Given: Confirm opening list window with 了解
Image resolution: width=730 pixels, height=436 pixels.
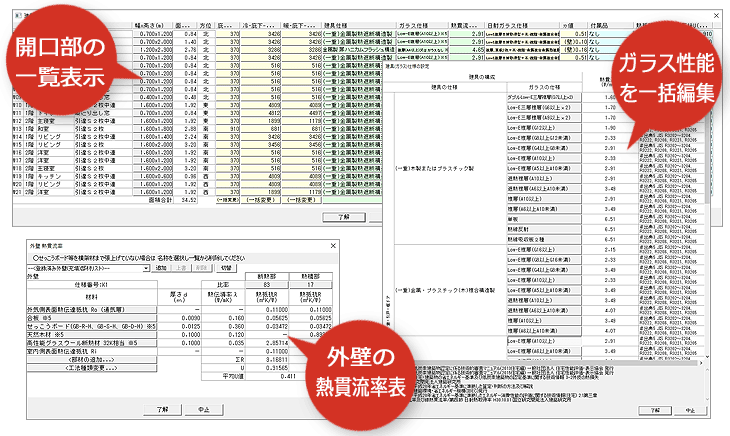Looking at the screenshot, I should click(x=345, y=217).
